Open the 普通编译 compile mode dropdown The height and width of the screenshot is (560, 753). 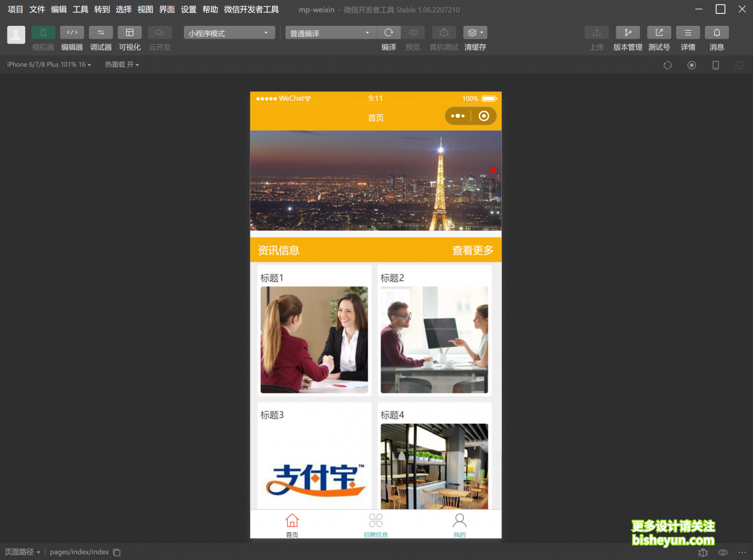click(331, 33)
